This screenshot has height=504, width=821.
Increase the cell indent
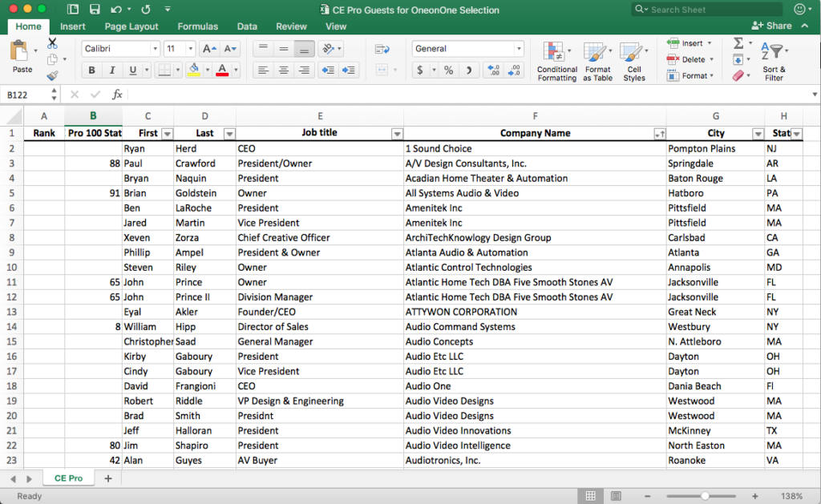pos(348,71)
